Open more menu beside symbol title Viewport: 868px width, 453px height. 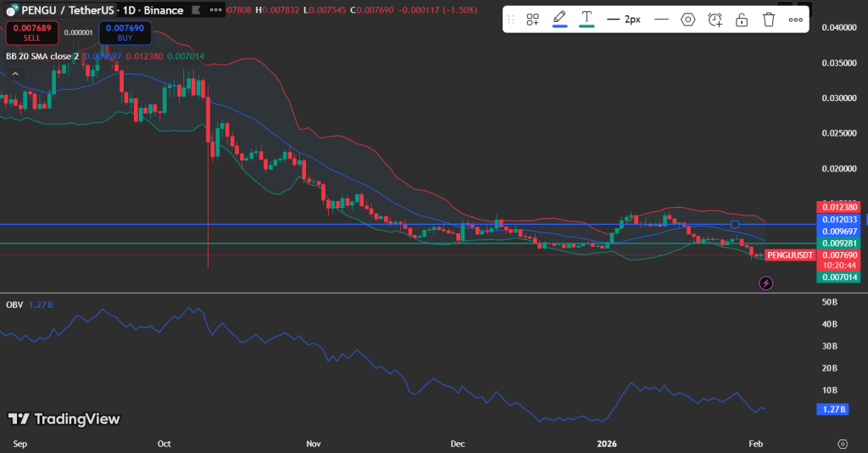[x=216, y=10]
